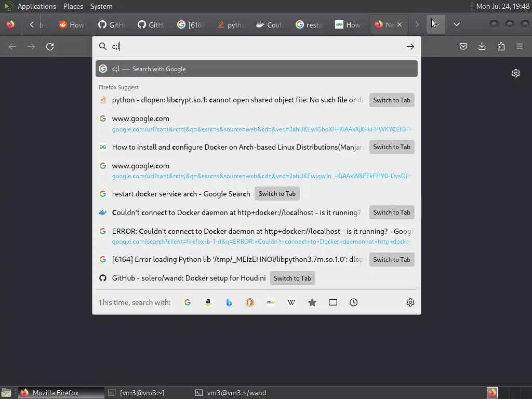Open 'ERROR: Couldn't connect to Docker daemon' Google result
532x399 pixels.
coord(257,236)
